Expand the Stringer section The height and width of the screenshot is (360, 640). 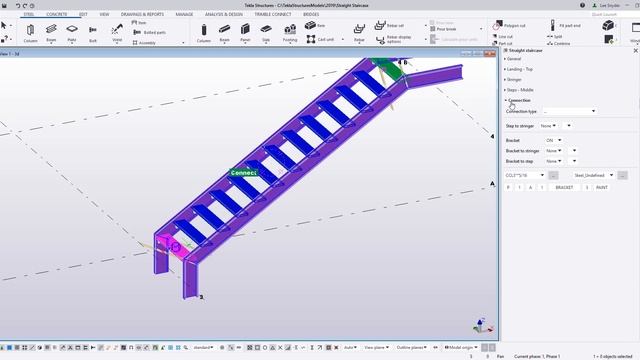(x=513, y=80)
